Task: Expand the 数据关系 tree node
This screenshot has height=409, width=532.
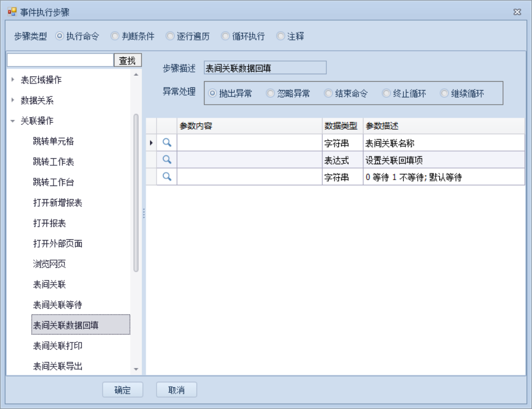Action: pyautogui.click(x=13, y=100)
